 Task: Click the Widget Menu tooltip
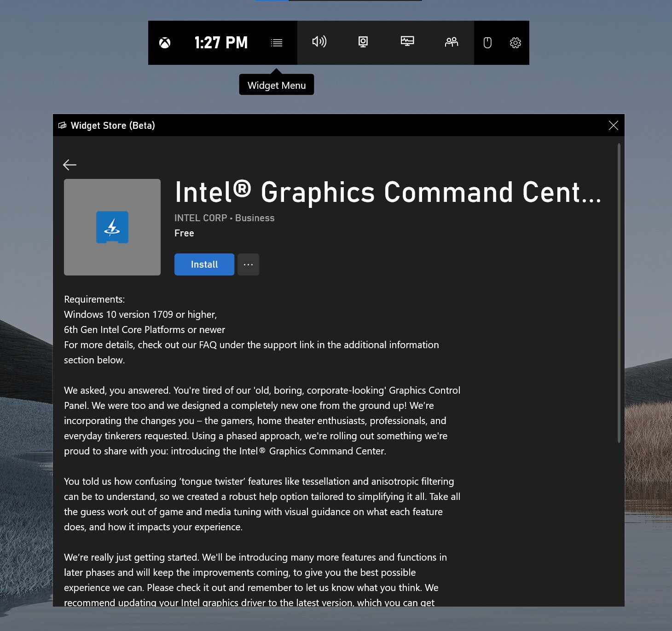click(277, 85)
